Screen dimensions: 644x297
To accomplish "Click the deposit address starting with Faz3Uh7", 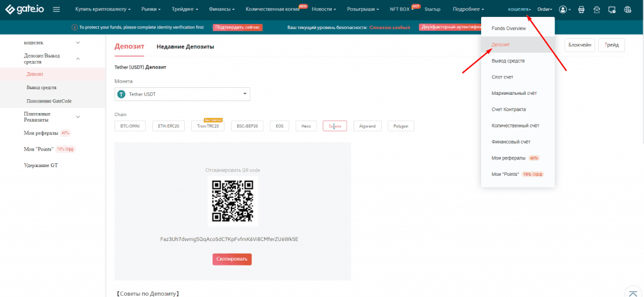I will pyautogui.click(x=229, y=239).
